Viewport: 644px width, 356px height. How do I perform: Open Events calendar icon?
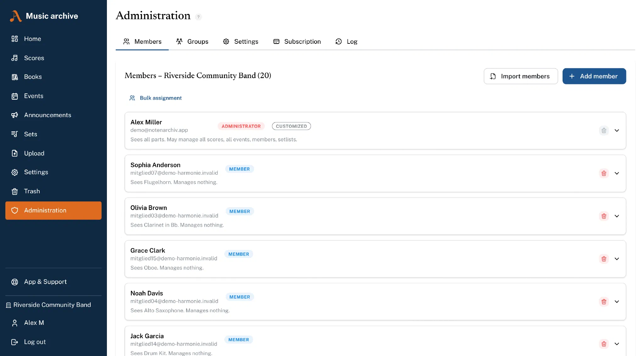14,96
